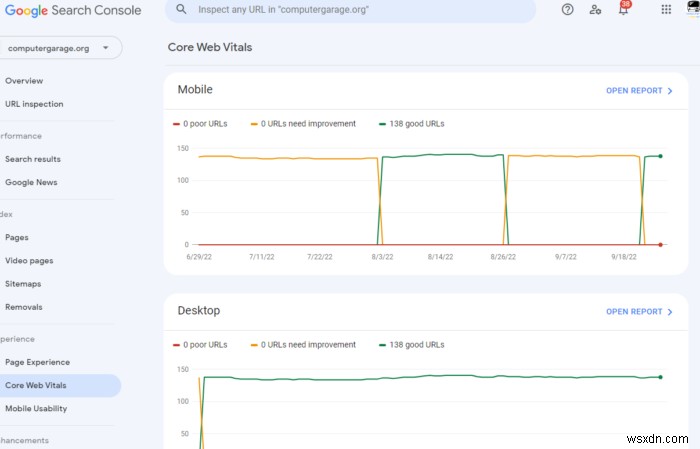Screen dimensions: 700x449
Task: Open Page Experience in sidebar
Action: (x=38, y=362)
